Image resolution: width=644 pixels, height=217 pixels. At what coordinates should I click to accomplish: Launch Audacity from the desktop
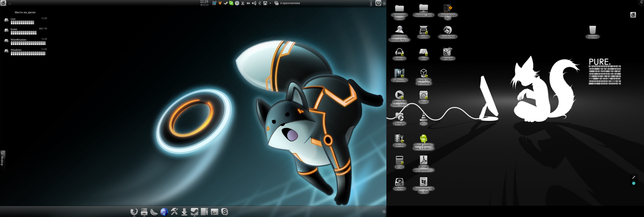399,54
